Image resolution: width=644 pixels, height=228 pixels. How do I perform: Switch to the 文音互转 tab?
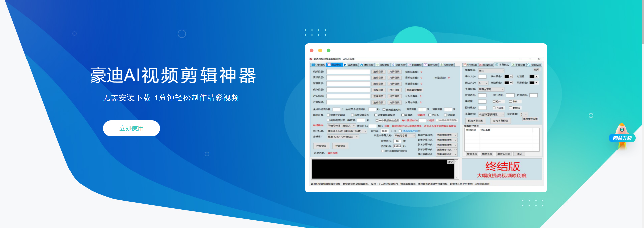[399, 65]
